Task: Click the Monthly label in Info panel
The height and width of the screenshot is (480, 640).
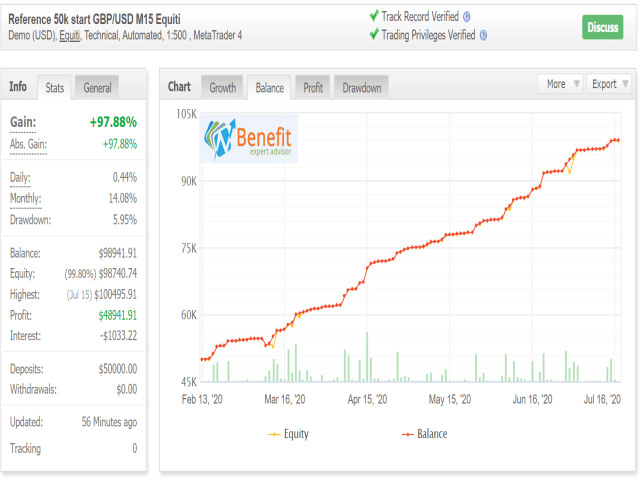Action: coord(26,199)
